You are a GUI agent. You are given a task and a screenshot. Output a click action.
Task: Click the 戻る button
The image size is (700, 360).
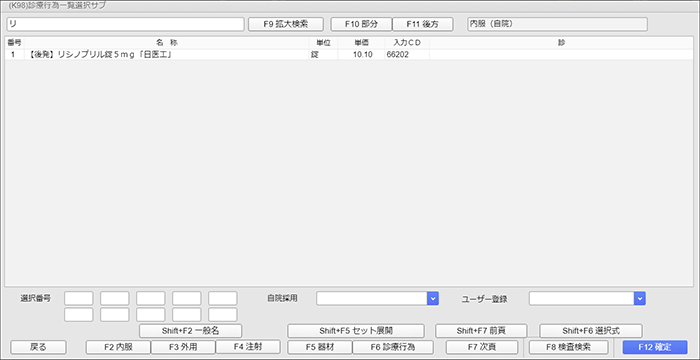38,347
